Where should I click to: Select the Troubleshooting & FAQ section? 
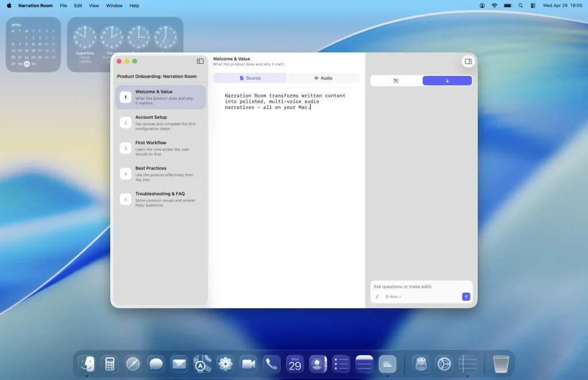click(x=161, y=199)
